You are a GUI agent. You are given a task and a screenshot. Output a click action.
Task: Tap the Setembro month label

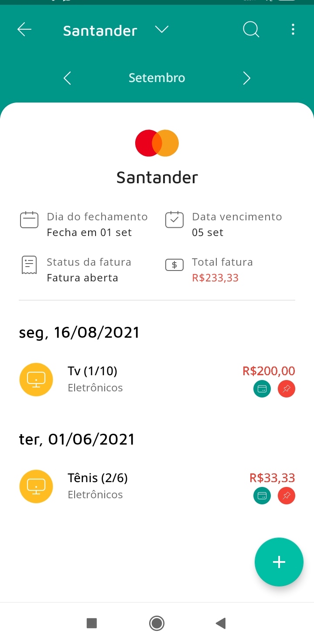[157, 78]
